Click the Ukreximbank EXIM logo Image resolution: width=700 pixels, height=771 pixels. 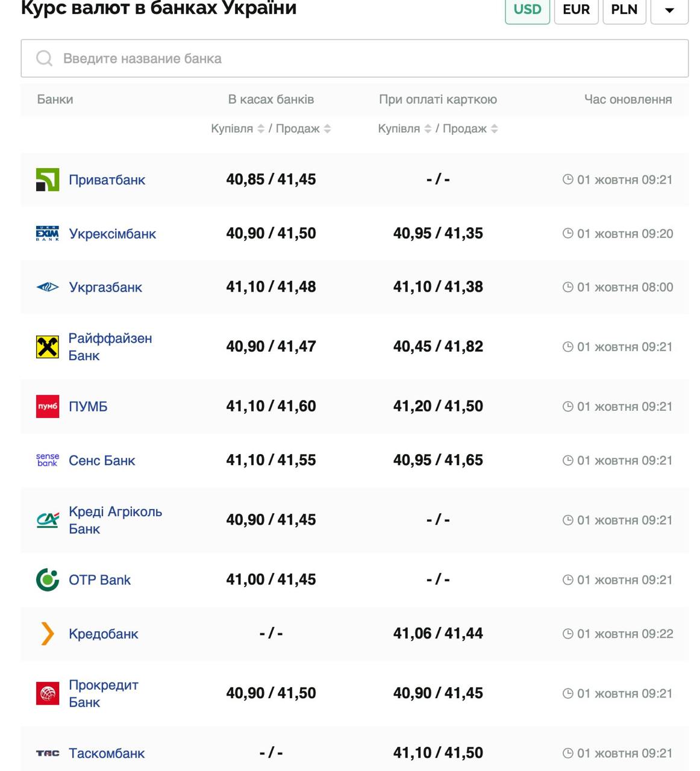coord(48,234)
